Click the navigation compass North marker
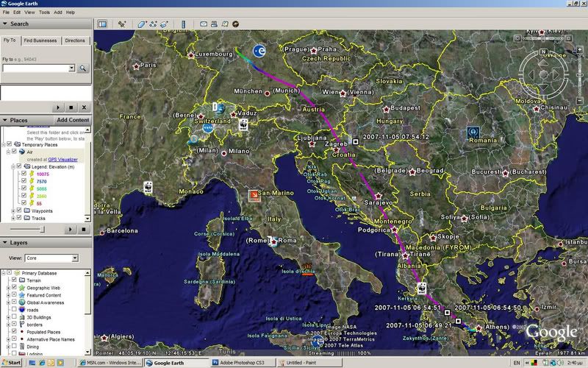The height and width of the screenshot is (368, 588). [543, 52]
